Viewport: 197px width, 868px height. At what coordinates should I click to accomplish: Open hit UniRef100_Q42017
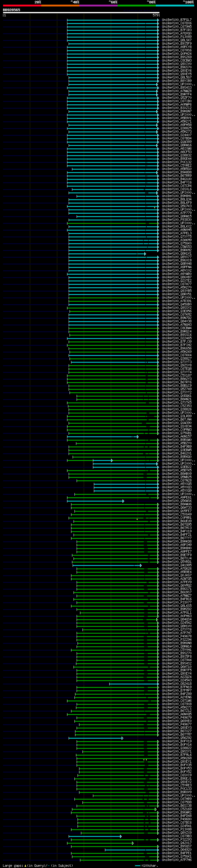pos(176,843)
